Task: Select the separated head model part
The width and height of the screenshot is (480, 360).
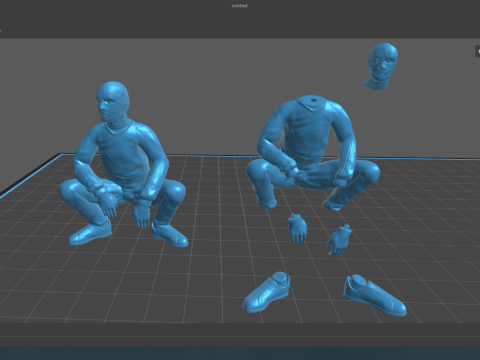Action: (382, 66)
